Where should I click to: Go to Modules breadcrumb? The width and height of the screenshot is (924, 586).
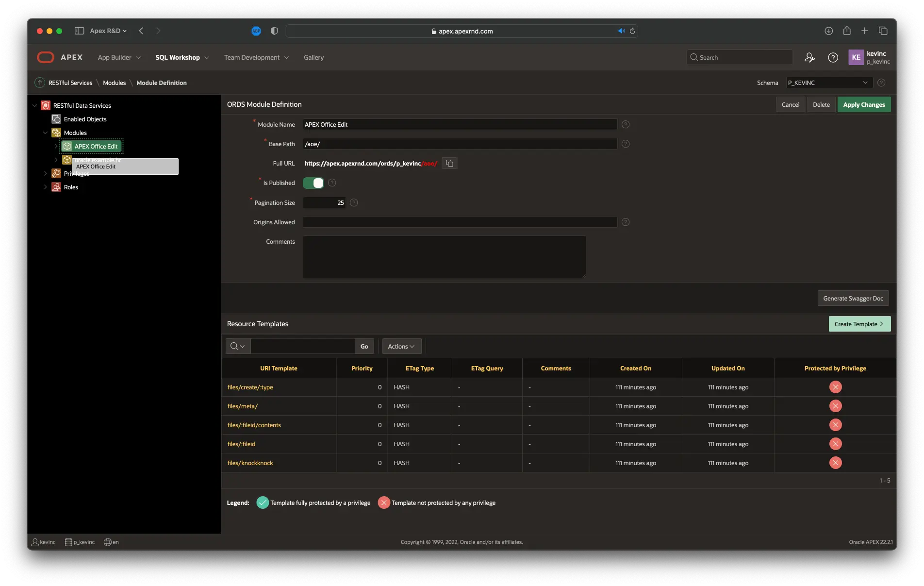click(x=115, y=83)
